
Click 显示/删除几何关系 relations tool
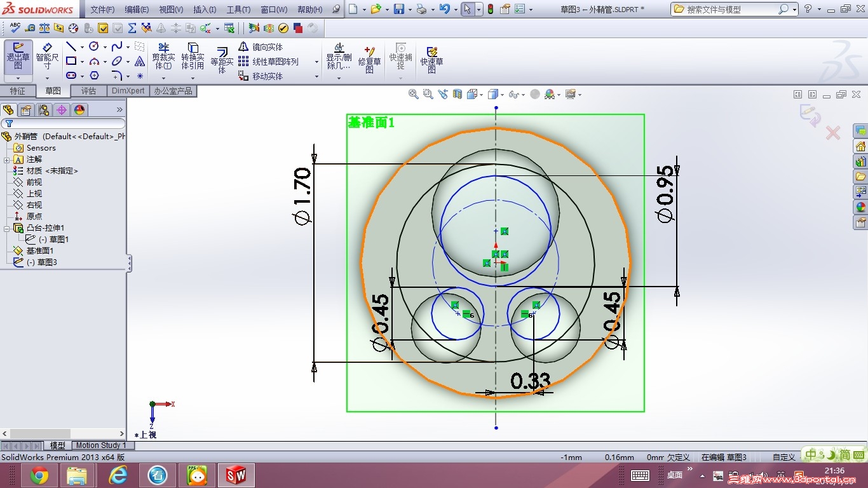tap(339, 57)
